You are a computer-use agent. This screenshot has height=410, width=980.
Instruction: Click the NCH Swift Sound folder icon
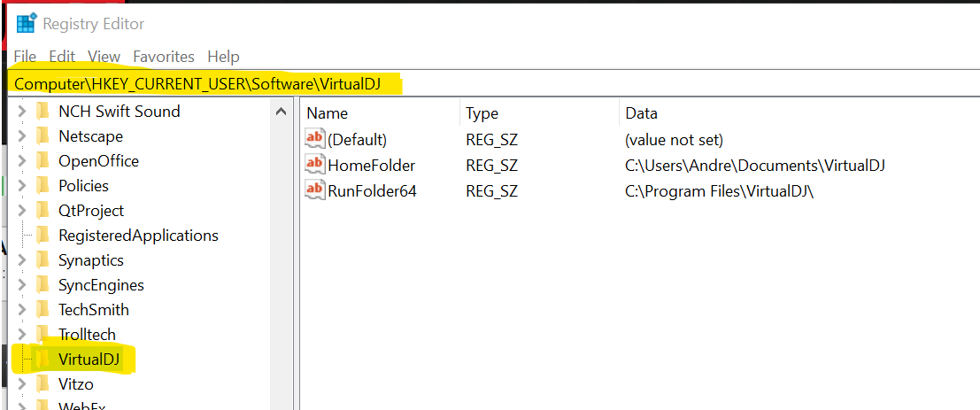(x=42, y=112)
